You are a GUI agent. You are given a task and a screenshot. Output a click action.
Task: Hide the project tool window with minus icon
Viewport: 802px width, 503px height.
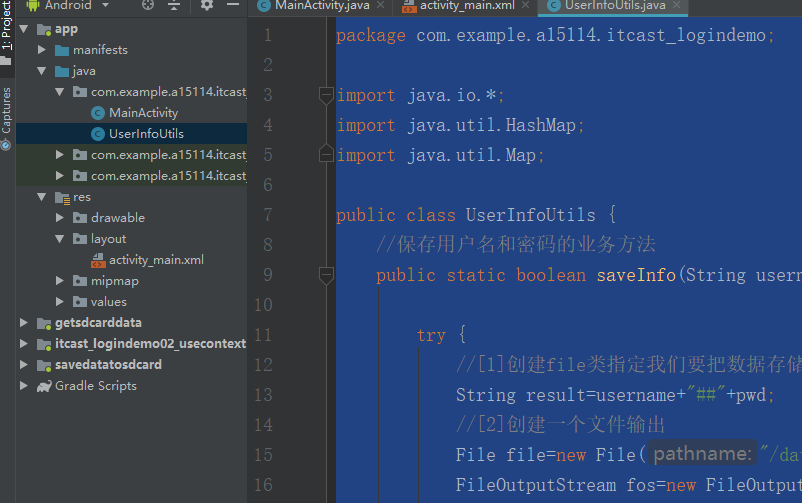point(233,5)
